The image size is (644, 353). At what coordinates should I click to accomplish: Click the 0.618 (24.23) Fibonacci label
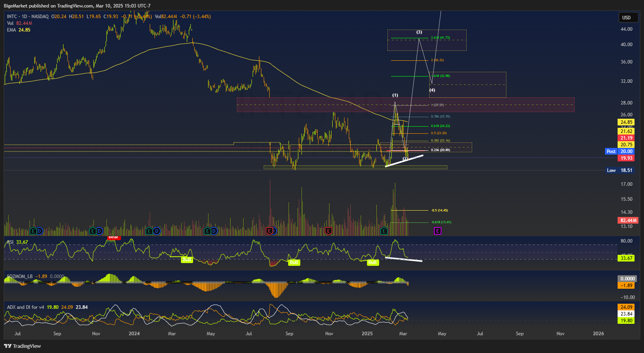tap(440, 126)
